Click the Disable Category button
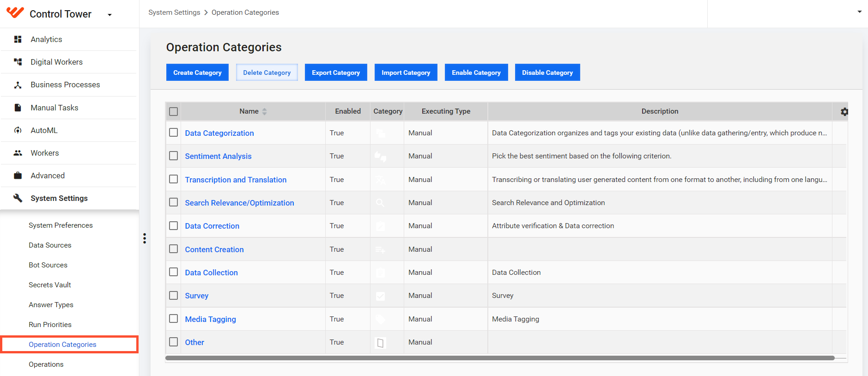This screenshot has height=376, width=868. pyautogui.click(x=547, y=73)
